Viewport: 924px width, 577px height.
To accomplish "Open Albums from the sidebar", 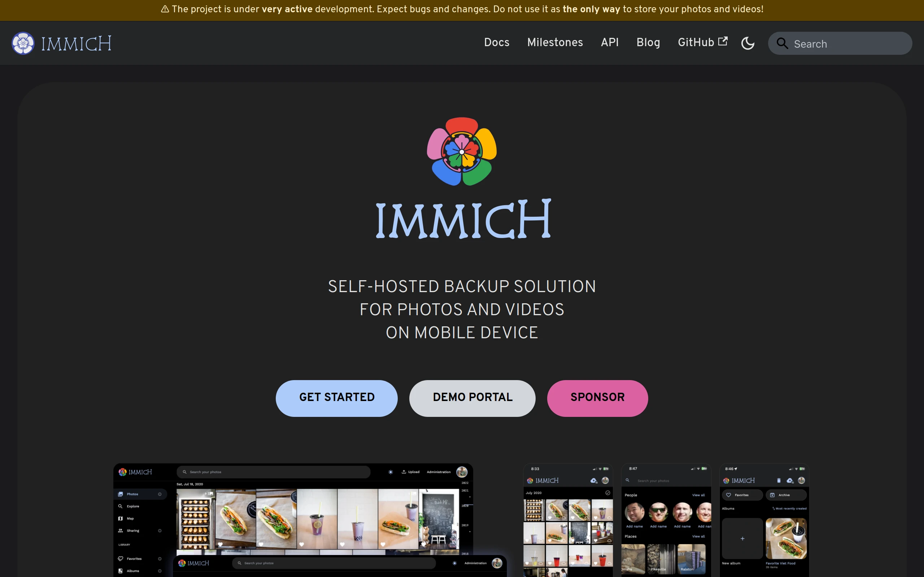I will click(x=132, y=571).
